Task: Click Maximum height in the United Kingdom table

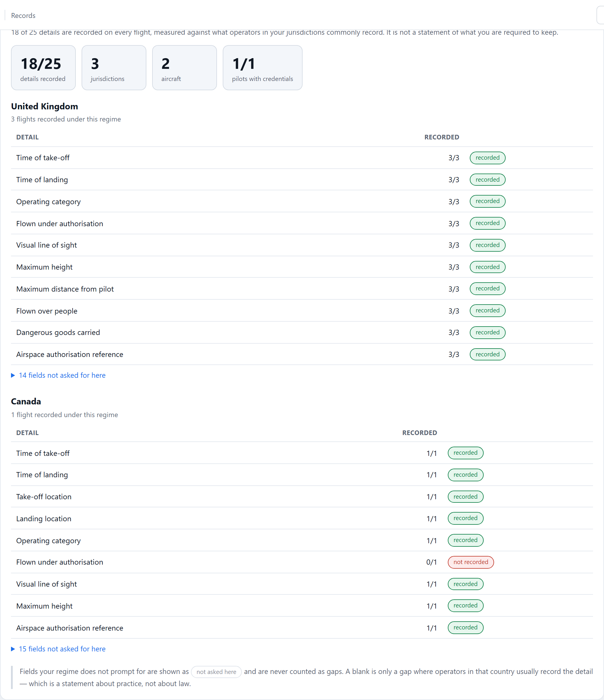Action: (44, 267)
